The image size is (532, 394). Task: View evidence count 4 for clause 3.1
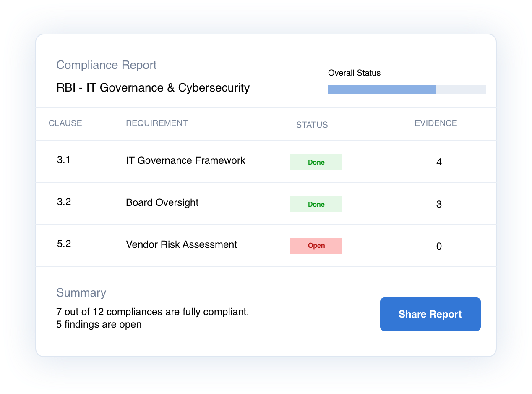pos(439,162)
